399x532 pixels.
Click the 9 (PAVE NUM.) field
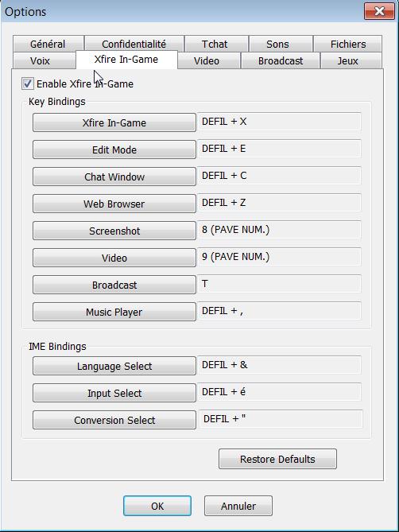click(279, 257)
